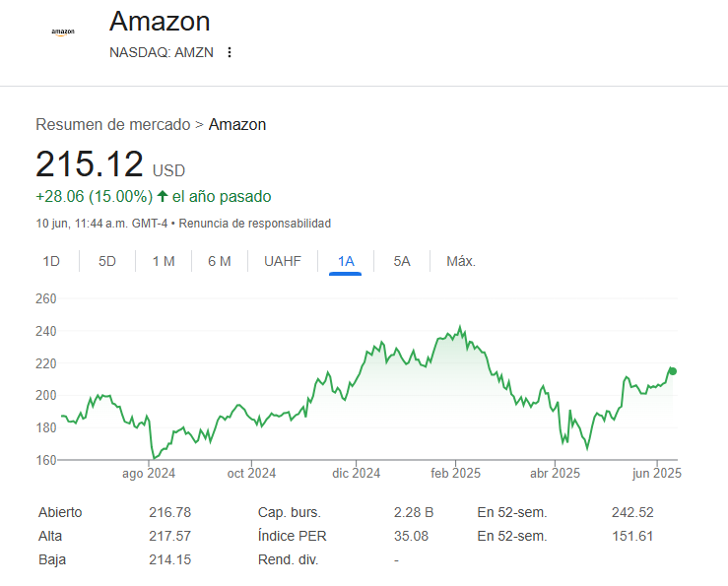The image size is (728, 586).
Task: Select the 5D time range tab
Action: (107, 261)
